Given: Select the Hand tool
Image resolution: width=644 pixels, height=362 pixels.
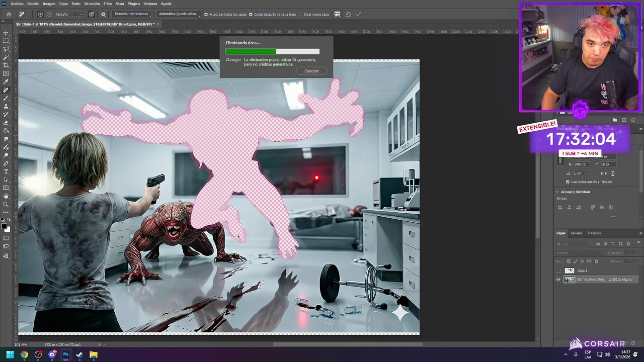Looking at the screenshot, I should 6,196.
